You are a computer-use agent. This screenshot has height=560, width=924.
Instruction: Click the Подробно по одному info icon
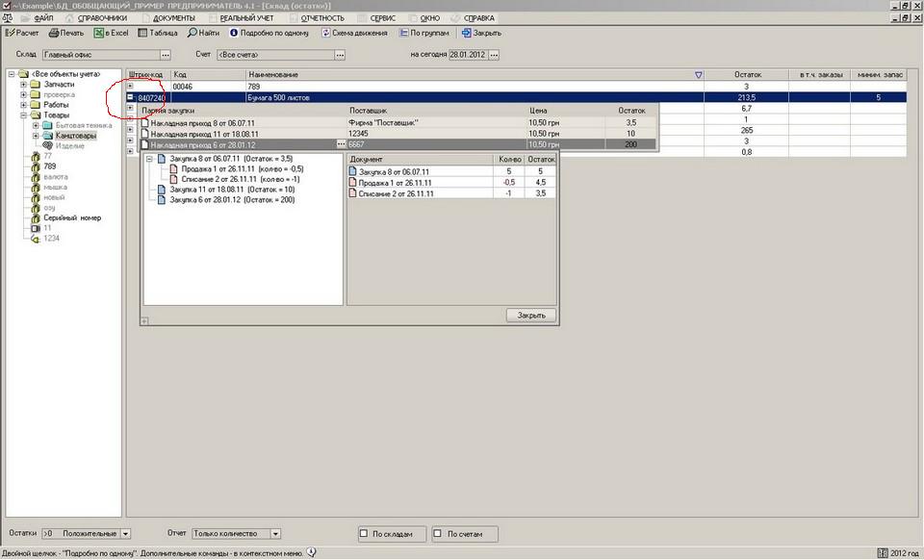tap(234, 33)
